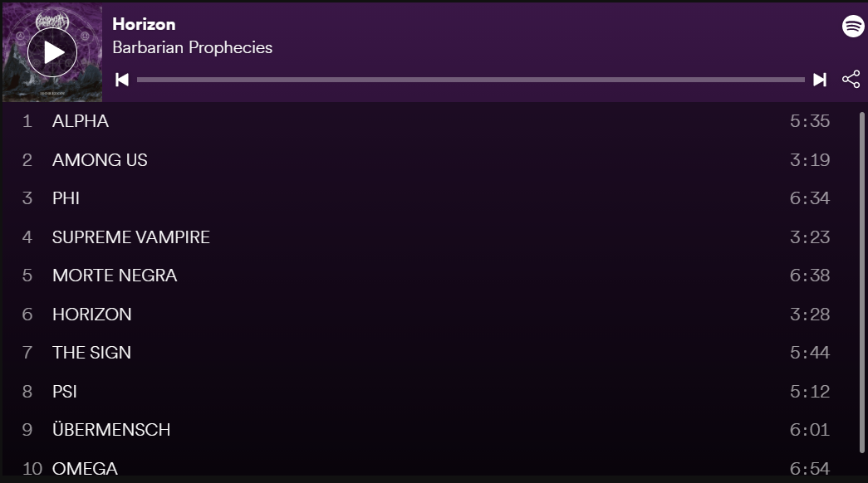Click the Spotify logo icon

(853, 26)
